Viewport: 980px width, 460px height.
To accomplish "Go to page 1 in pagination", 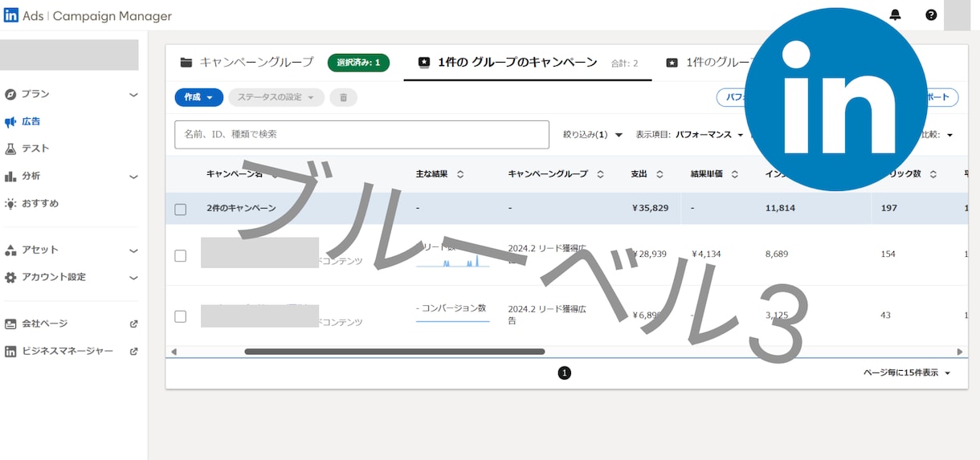I will tap(564, 373).
